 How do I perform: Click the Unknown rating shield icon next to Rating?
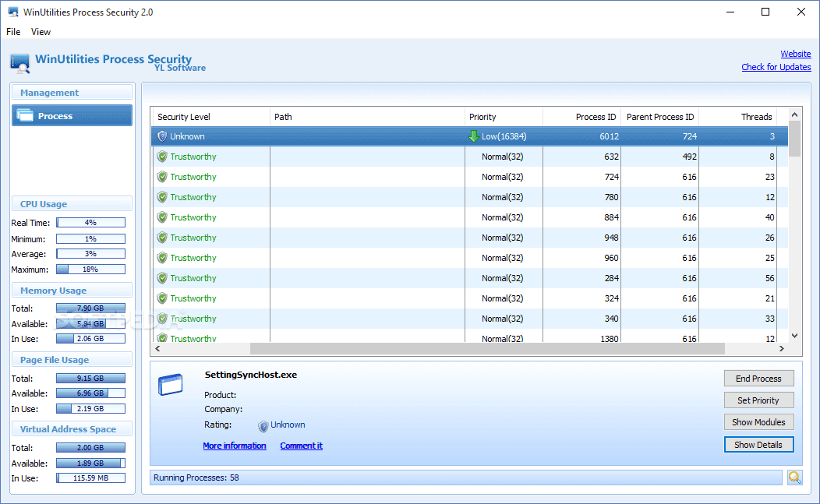coord(263,425)
